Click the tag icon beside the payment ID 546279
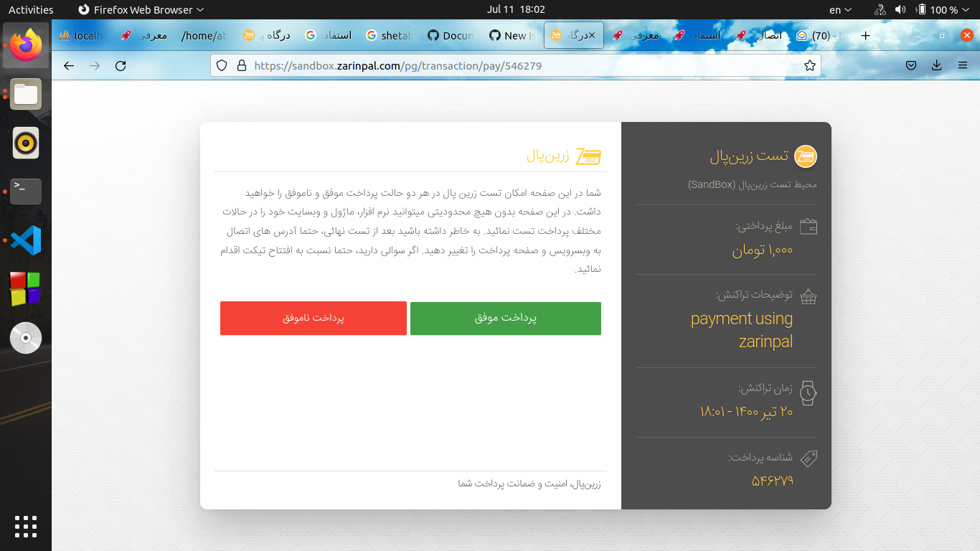This screenshot has height=551, width=980. pos(809,458)
